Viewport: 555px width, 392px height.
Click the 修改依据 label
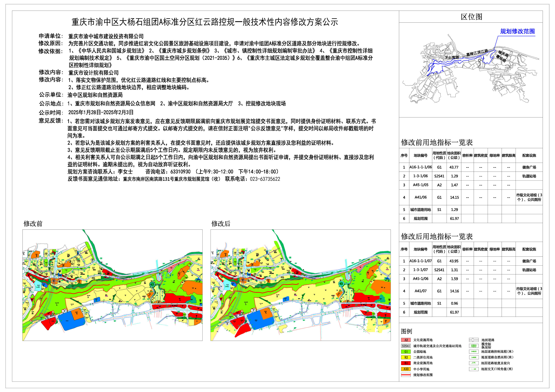[x=51, y=51]
